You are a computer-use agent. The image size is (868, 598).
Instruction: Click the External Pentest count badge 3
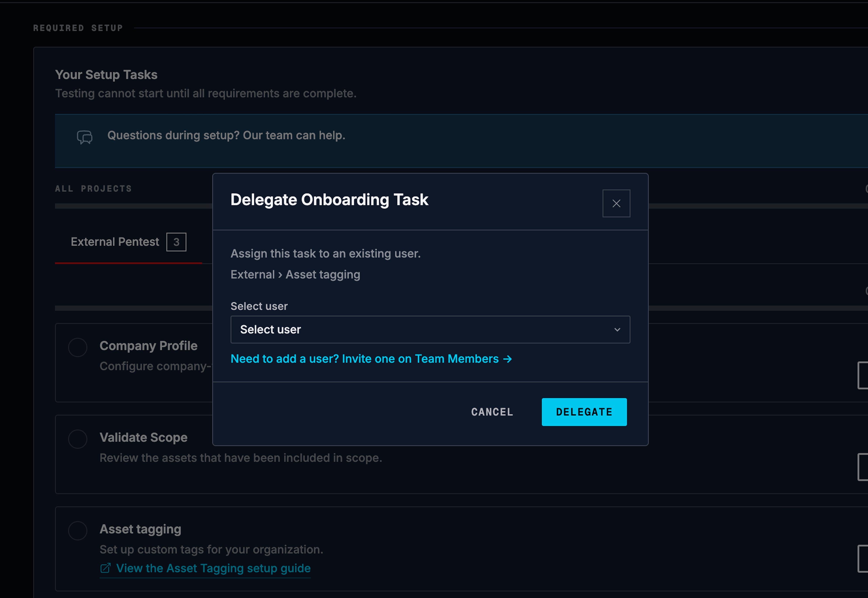[176, 242]
